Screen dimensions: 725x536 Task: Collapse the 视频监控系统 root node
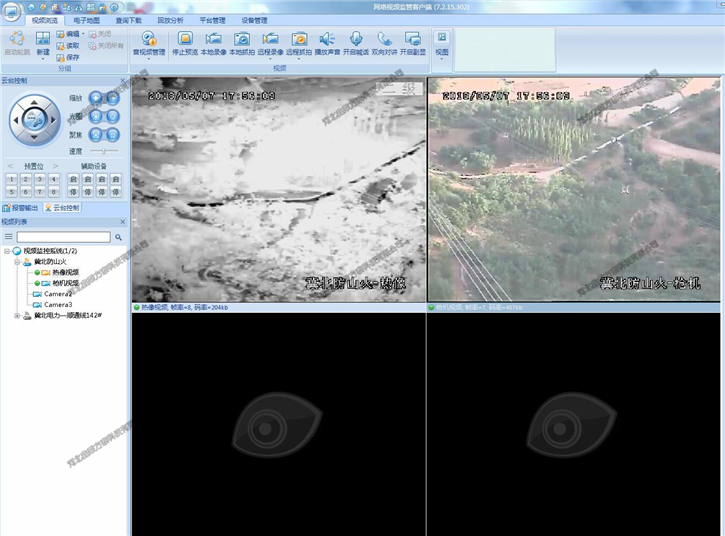[x=7, y=250]
